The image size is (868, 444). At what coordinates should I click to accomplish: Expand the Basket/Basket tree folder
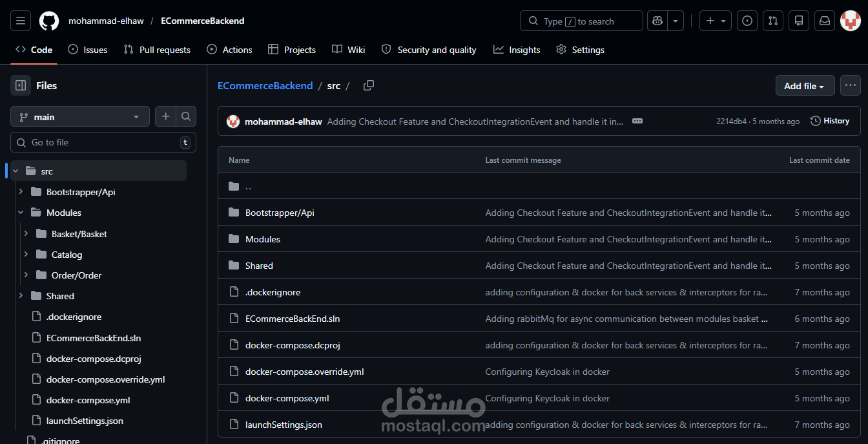pyautogui.click(x=26, y=233)
